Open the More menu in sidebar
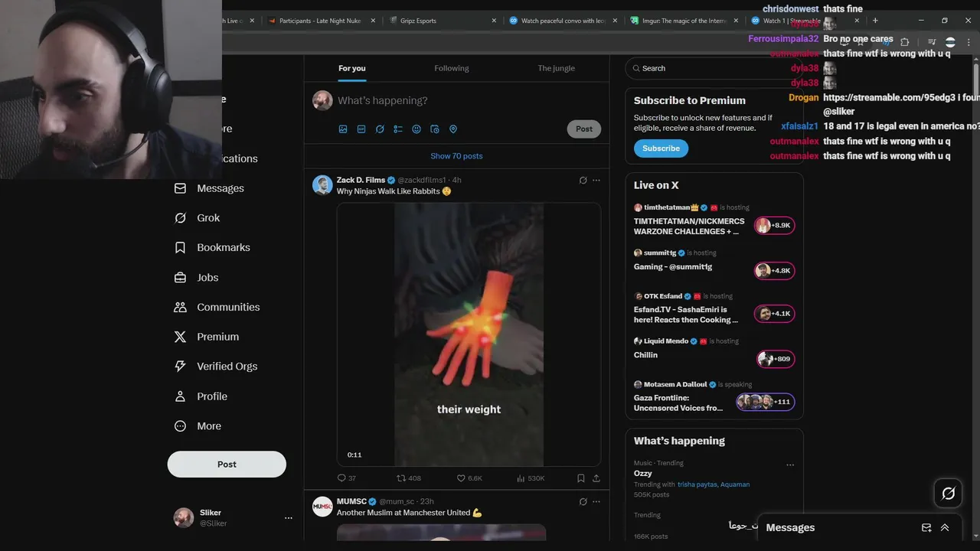 point(198,426)
